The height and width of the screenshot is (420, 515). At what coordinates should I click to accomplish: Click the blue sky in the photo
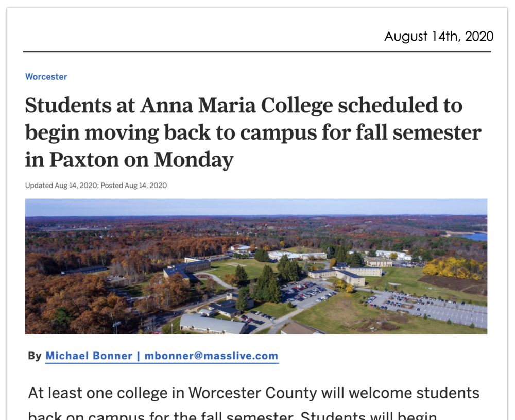[x=256, y=207]
